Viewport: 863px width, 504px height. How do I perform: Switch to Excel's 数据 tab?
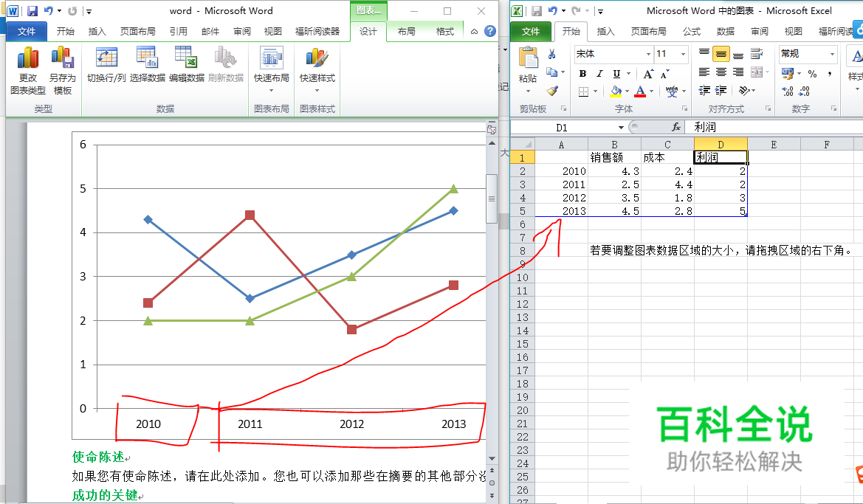pos(726,32)
